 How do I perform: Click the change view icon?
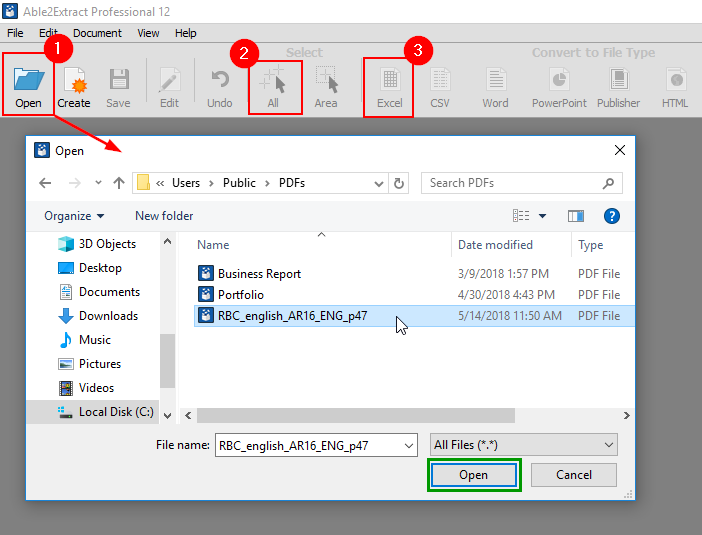pyautogui.click(x=521, y=216)
